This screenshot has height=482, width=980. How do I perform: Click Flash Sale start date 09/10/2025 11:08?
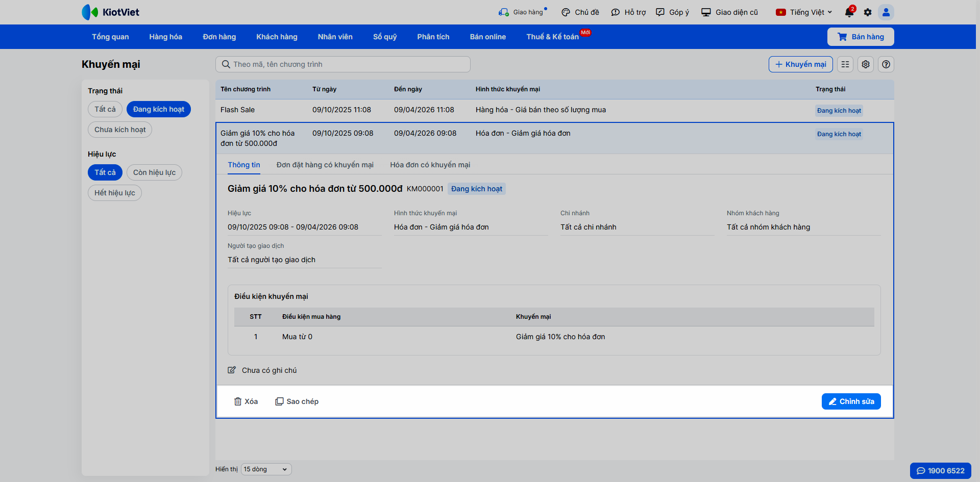342,110
